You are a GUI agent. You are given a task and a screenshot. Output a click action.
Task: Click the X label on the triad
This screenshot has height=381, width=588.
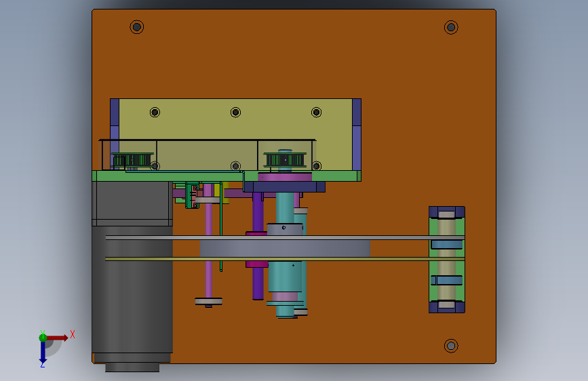73,334
